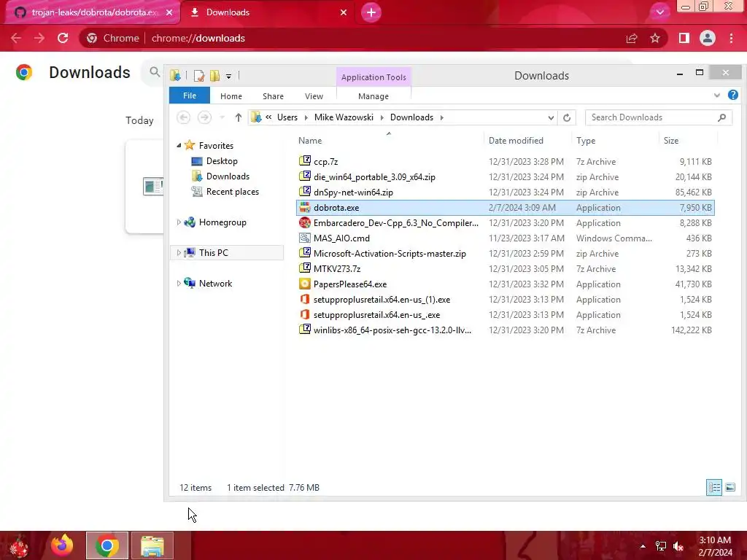The height and width of the screenshot is (560, 747).
Task: Select Desktop under Favorites
Action: point(222,161)
